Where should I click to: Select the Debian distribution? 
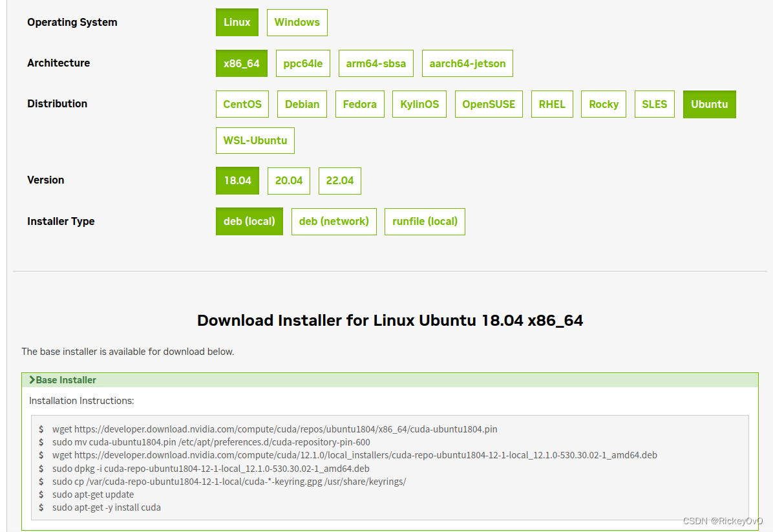click(302, 103)
